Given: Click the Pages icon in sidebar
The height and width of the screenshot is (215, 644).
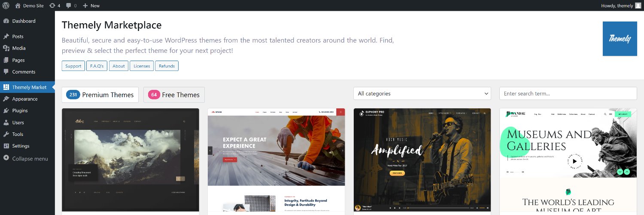Looking at the screenshot, I should pos(6,60).
